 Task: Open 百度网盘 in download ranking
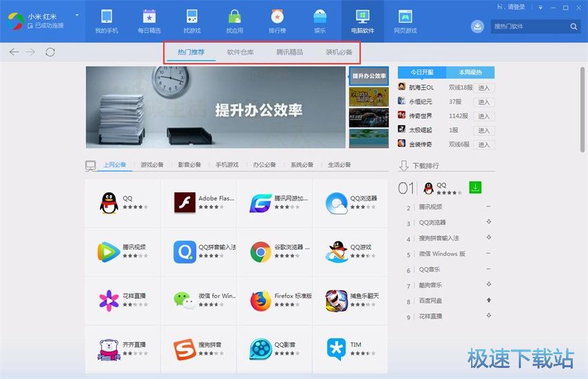coord(430,301)
